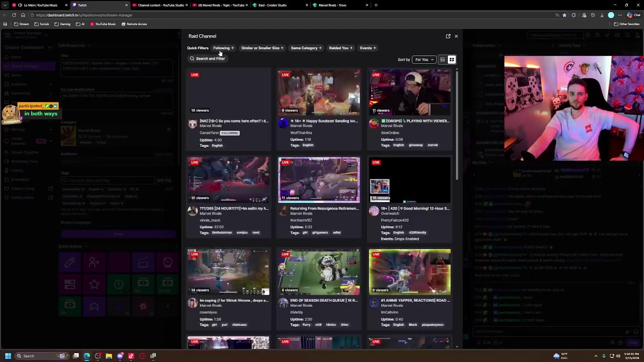Enable the Events quick filter
The width and height of the screenshot is (644, 362).
click(368, 48)
